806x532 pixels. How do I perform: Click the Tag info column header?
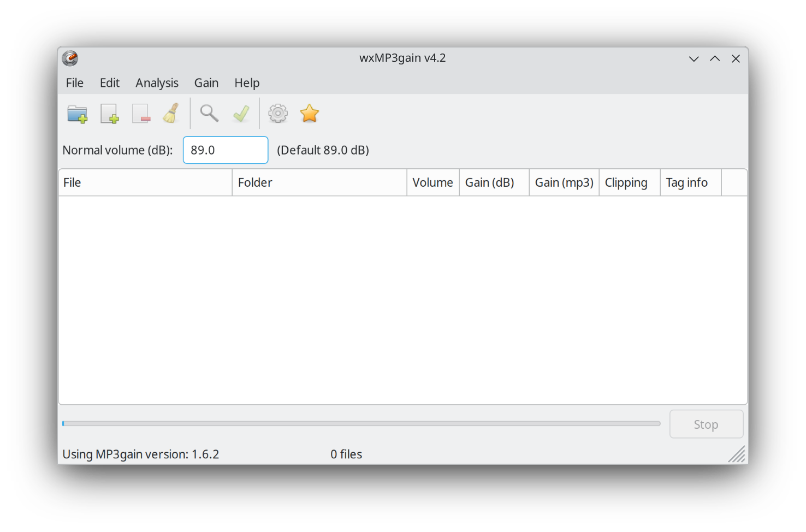(x=686, y=182)
